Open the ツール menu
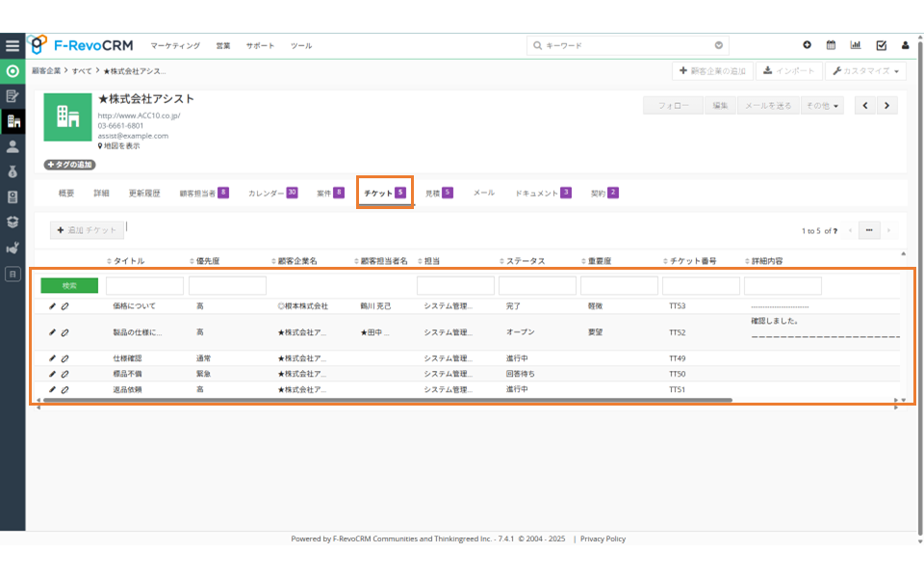Image resolution: width=924 pixels, height=578 pixels. [301, 46]
